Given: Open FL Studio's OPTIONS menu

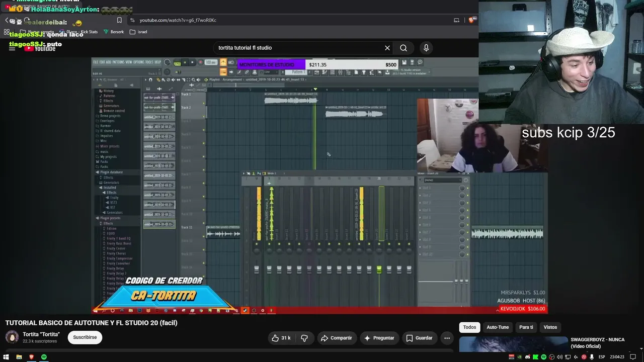Looking at the screenshot, I should 138,62.
